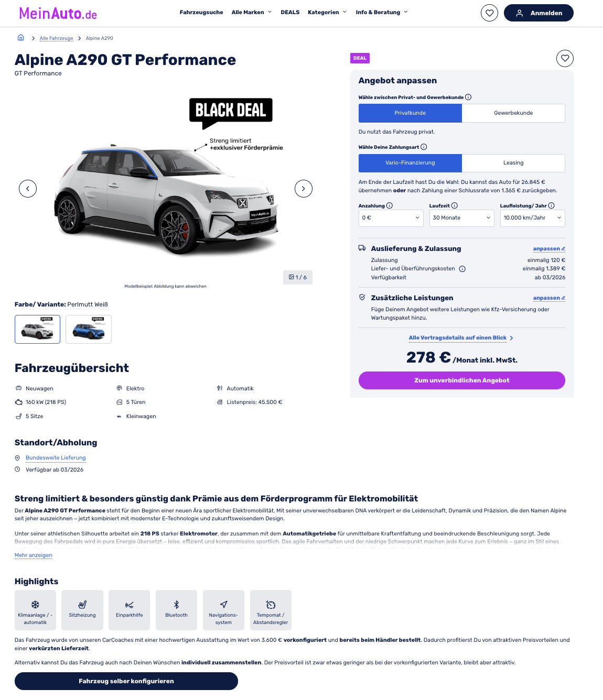Image resolution: width=603 pixels, height=700 pixels.
Task: Open the Alle Marken menu
Action: coord(252,12)
